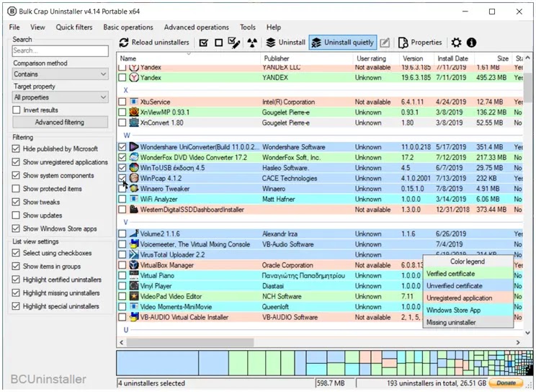
Task: Click the VideoPad Video Editor icon
Action: point(134,296)
